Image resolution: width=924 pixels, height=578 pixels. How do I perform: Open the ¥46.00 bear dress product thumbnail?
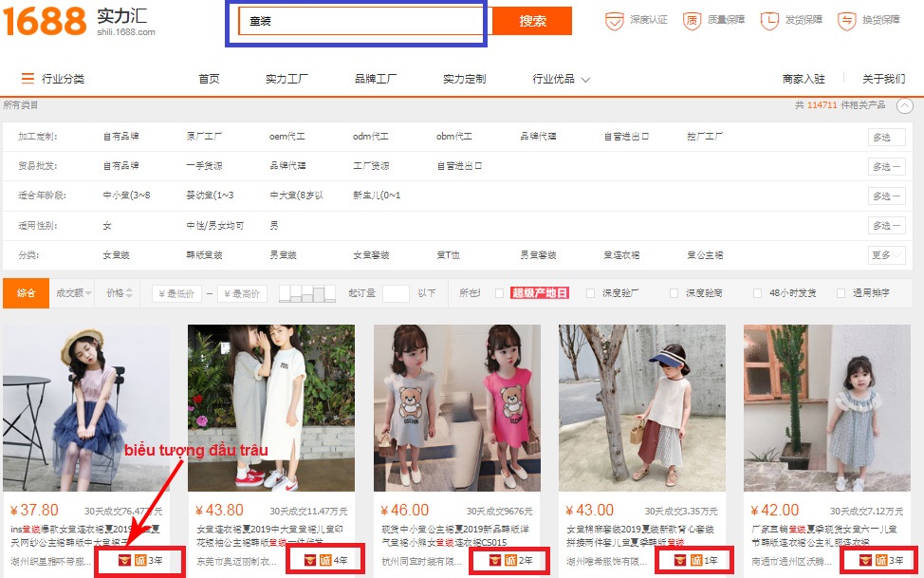[456, 408]
